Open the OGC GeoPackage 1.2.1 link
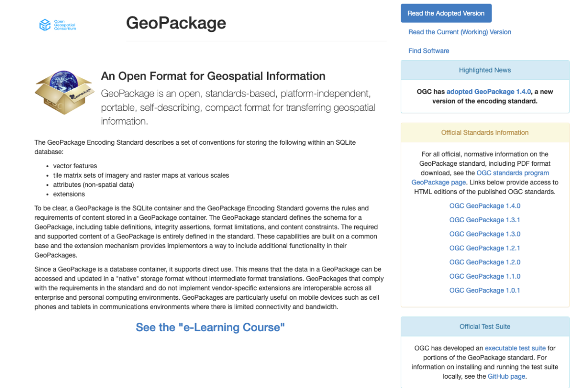Viewport: 588px width, 388px height. click(484, 248)
